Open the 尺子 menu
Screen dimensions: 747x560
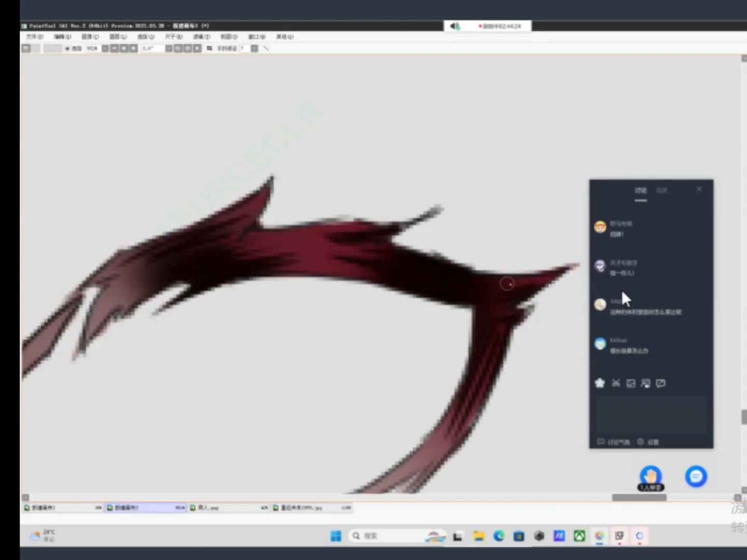click(x=173, y=37)
